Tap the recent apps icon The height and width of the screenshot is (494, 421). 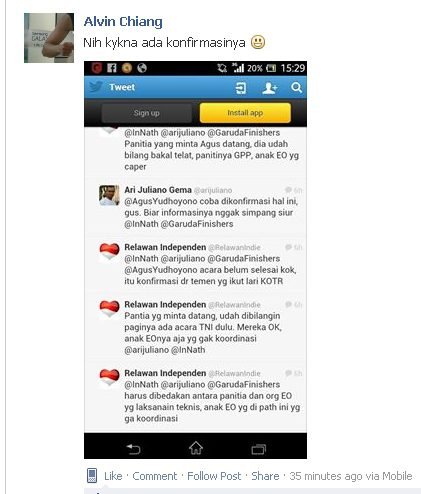coord(258,449)
